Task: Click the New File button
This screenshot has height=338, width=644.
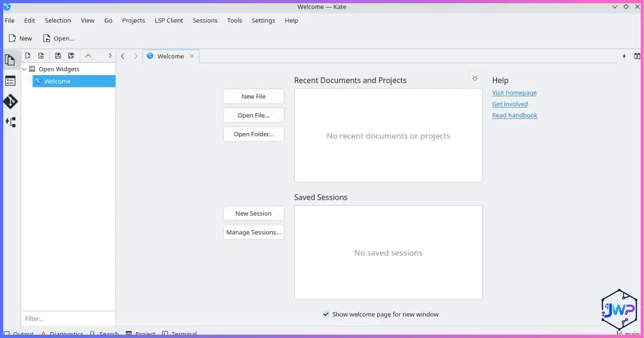Action: click(x=253, y=97)
